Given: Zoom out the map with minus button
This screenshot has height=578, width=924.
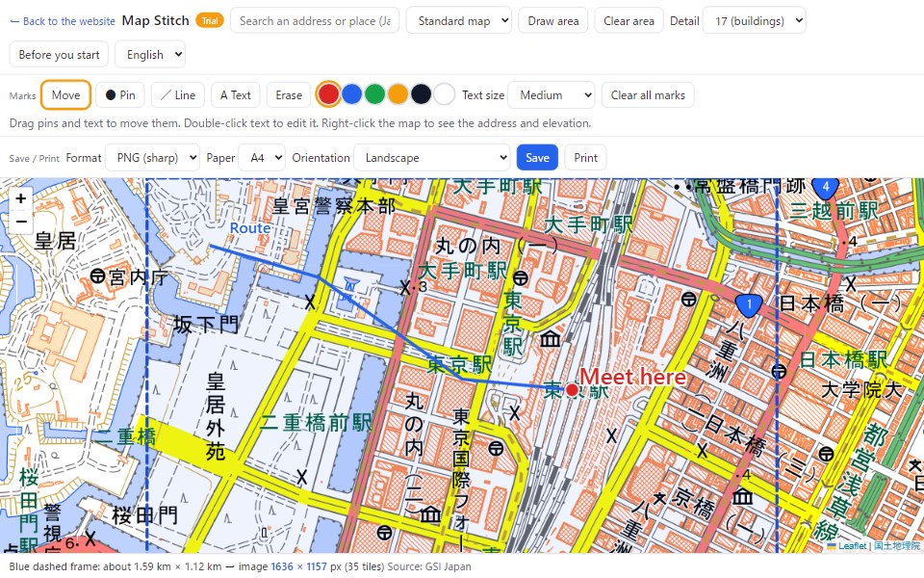Looking at the screenshot, I should click(x=20, y=223).
